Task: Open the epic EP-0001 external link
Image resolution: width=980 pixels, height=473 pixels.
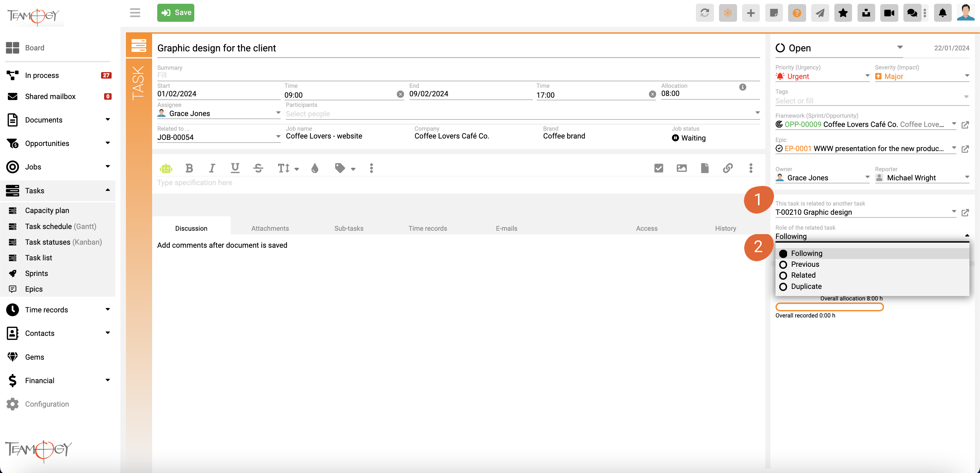Action: coord(965,149)
